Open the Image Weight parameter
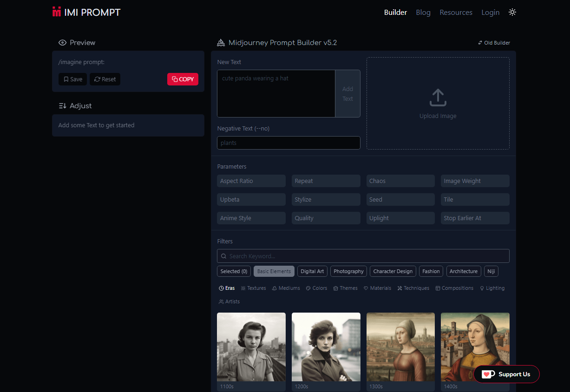570x392 pixels. pos(475,181)
